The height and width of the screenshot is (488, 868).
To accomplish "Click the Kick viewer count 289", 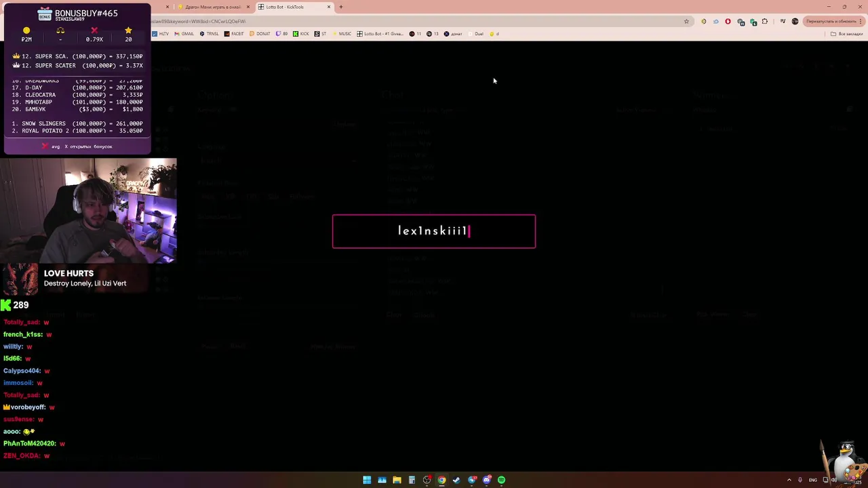I will pos(21,305).
